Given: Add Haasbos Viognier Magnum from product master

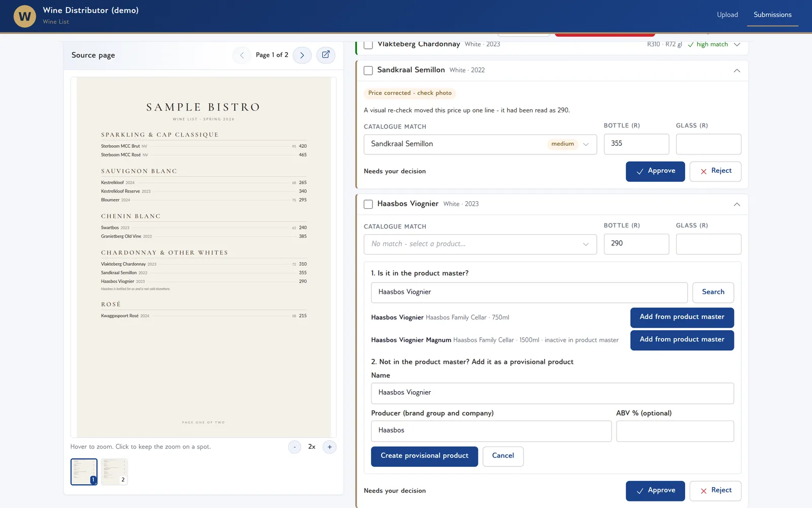Looking at the screenshot, I should pos(682,340).
